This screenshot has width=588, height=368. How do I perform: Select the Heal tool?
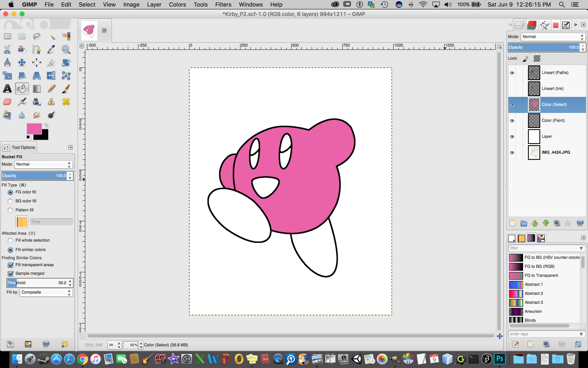coord(66,102)
